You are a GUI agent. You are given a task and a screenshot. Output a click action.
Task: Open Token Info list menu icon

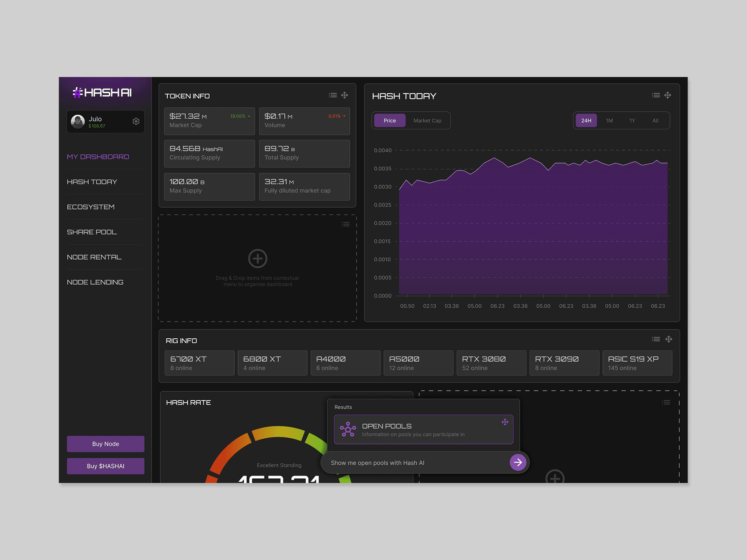(333, 95)
